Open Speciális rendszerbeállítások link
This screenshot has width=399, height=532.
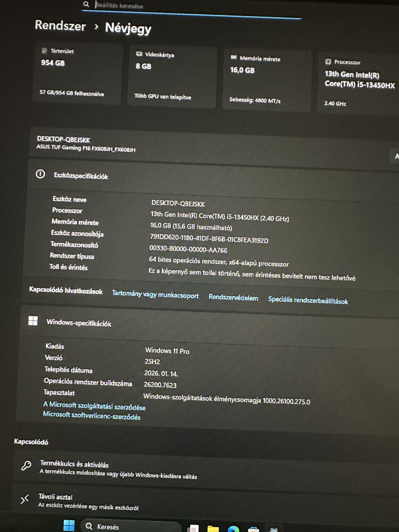click(308, 300)
